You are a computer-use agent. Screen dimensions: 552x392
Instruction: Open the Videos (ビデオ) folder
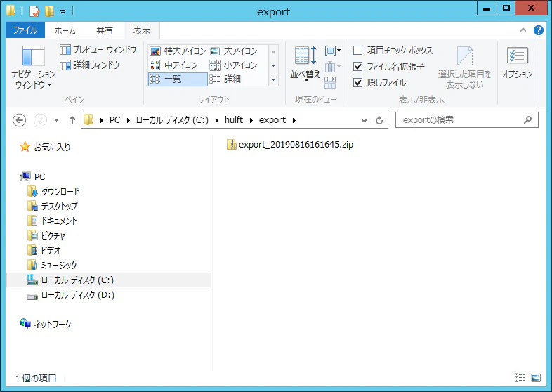pos(44,250)
